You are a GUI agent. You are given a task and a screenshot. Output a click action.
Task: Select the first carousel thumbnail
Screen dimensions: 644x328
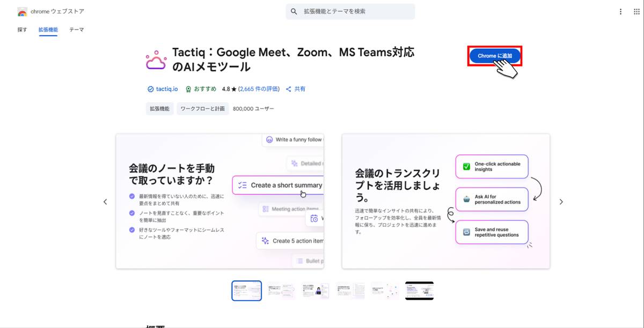247,291
